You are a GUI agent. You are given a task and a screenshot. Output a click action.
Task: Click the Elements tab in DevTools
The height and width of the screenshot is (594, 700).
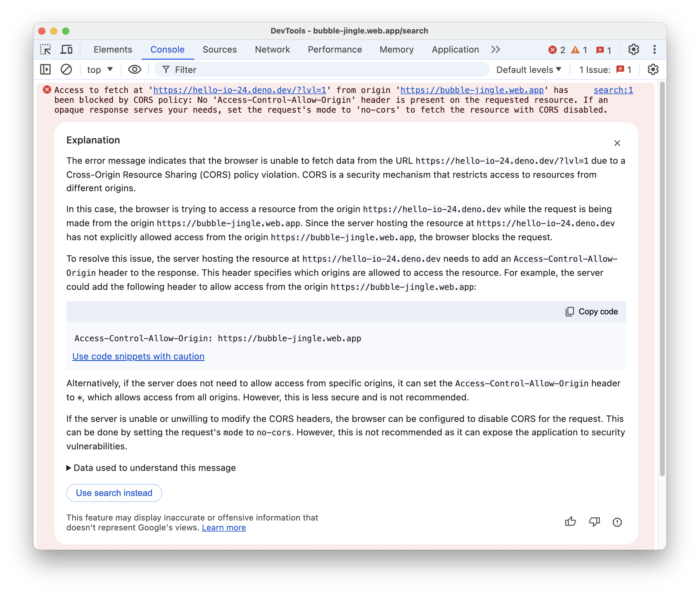(113, 49)
